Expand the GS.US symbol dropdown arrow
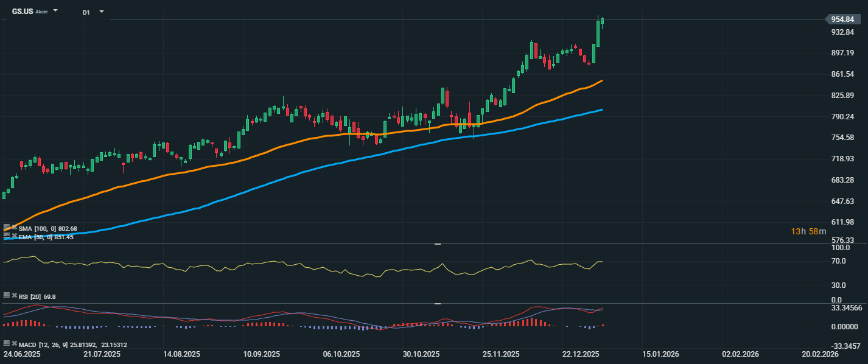Image resolution: width=868 pixels, height=364 pixels. [55, 11]
